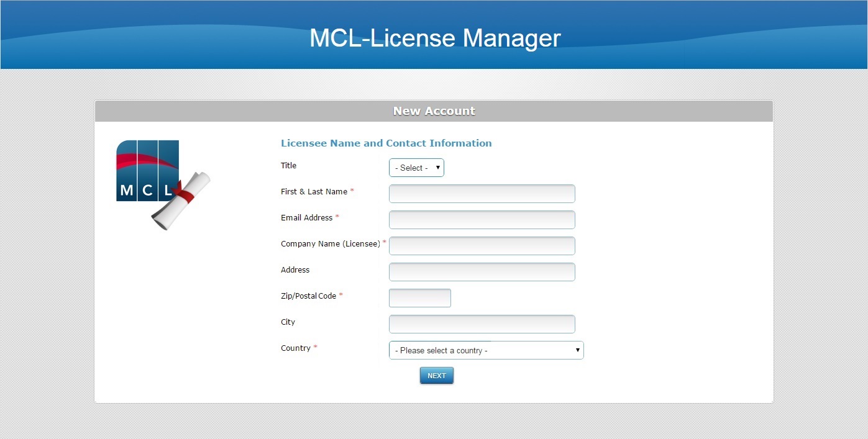868x439 pixels.
Task: Click the Email Address label text
Action: (x=306, y=218)
